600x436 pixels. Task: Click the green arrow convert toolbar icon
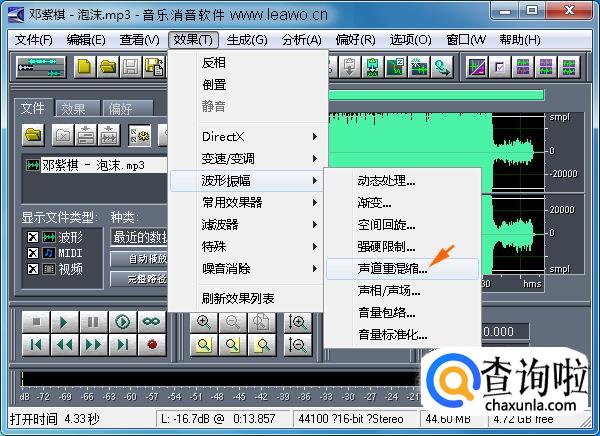(x=442, y=67)
